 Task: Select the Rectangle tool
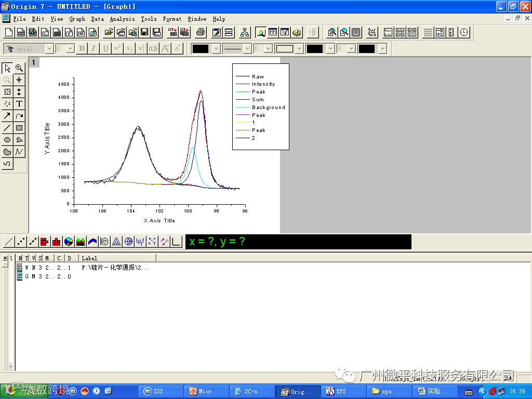click(19, 128)
